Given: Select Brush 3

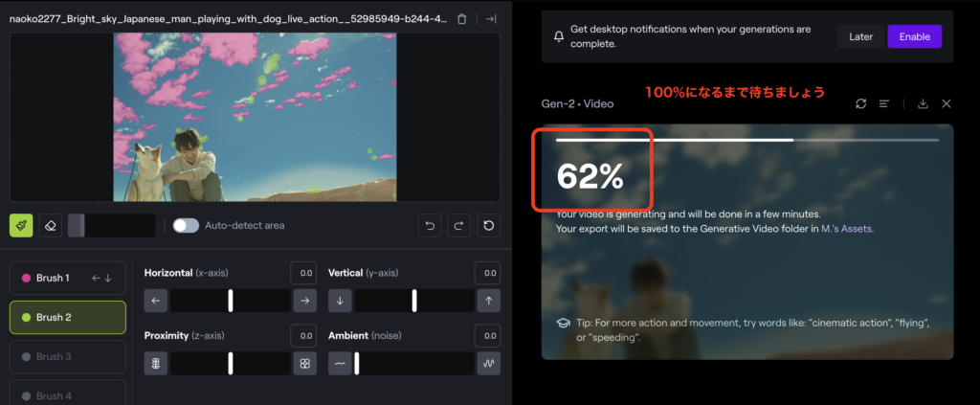Looking at the screenshot, I should [x=67, y=356].
